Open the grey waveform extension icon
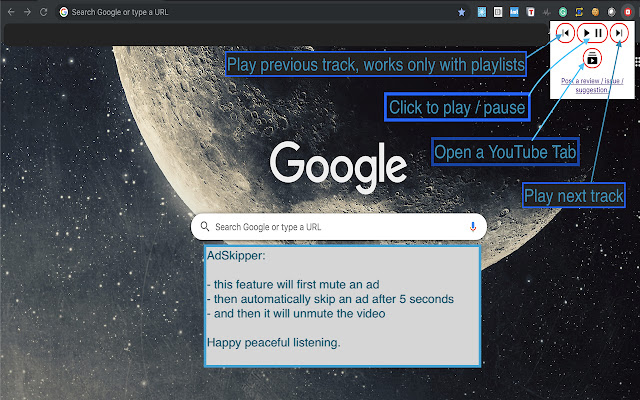 [547, 12]
